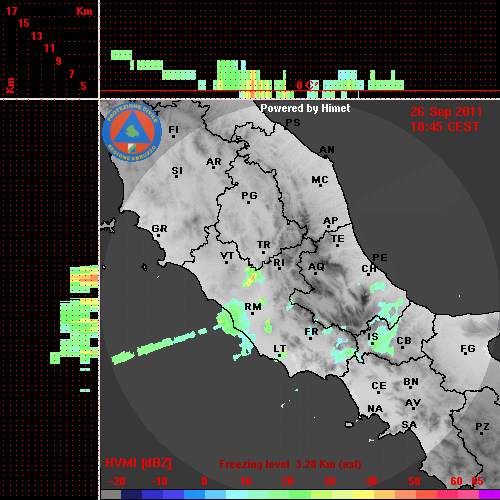The width and height of the screenshot is (500, 500).
Task: Click the 65 dBZ scale value
Action: click(477, 481)
